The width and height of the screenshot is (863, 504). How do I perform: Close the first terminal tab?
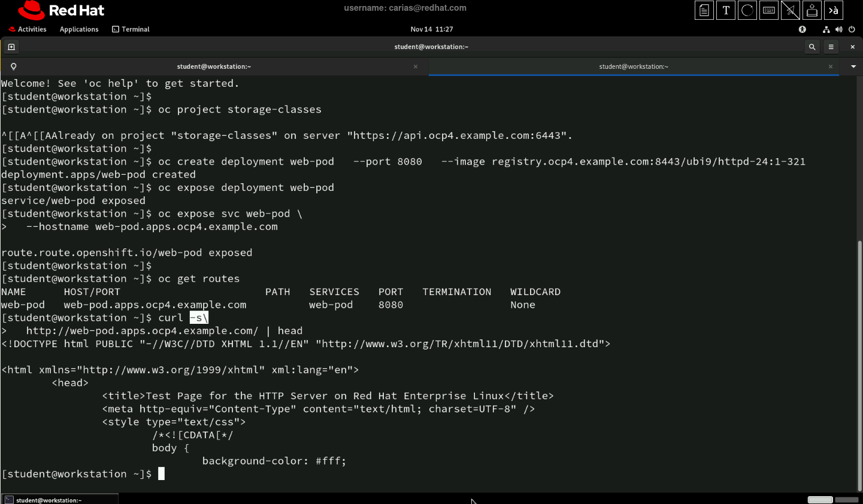(x=416, y=66)
